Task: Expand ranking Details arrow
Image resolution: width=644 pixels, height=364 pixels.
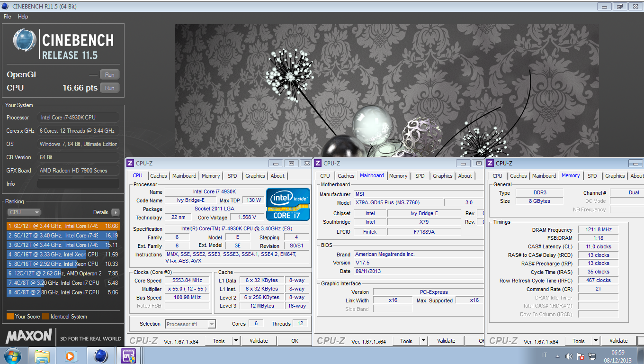Action: pyautogui.click(x=115, y=212)
